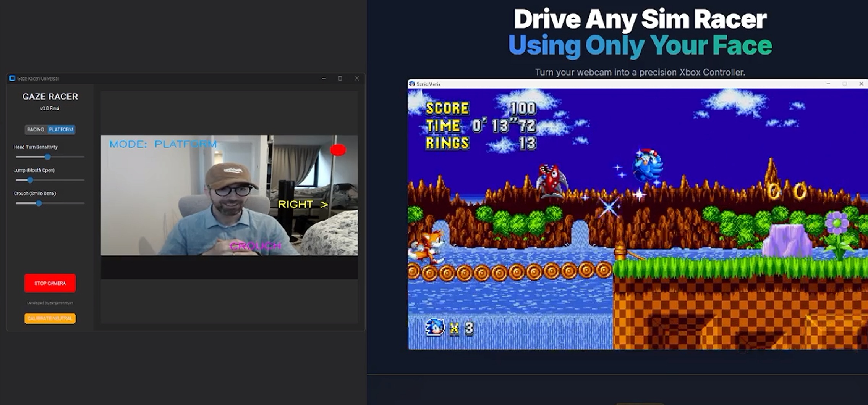This screenshot has height=405, width=868.
Task: Minimize the Sonic Mania window
Action: 828,84
